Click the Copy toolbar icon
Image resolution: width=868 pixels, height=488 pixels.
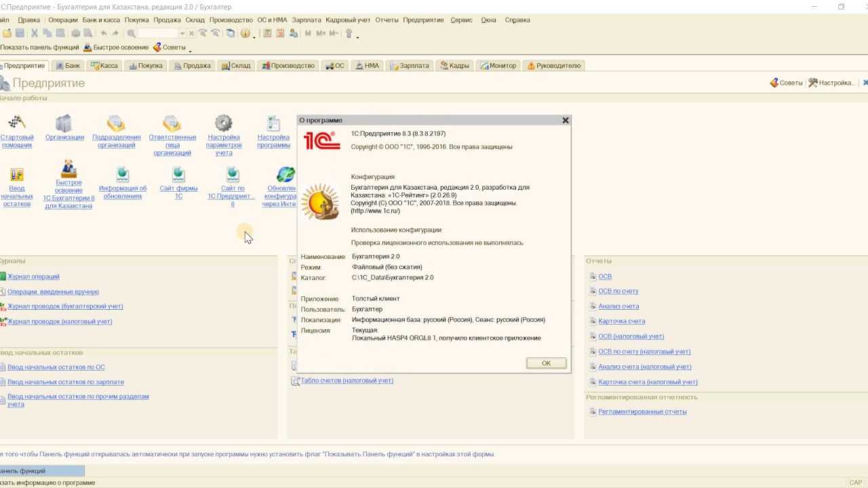click(47, 33)
